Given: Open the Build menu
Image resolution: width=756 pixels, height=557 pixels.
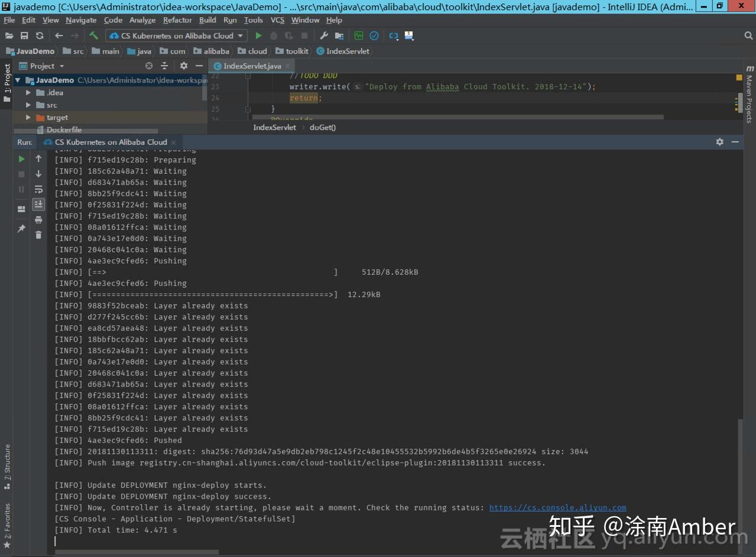Looking at the screenshot, I should click(207, 20).
